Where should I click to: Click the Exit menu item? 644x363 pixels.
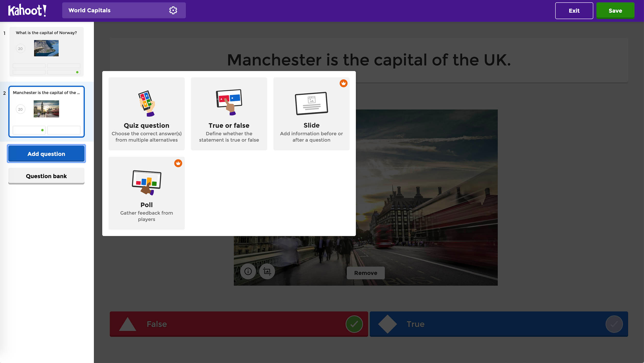coord(574,10)
